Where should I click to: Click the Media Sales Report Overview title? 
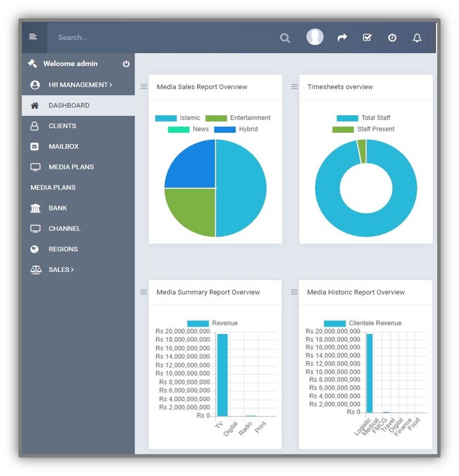coord(202,87)
